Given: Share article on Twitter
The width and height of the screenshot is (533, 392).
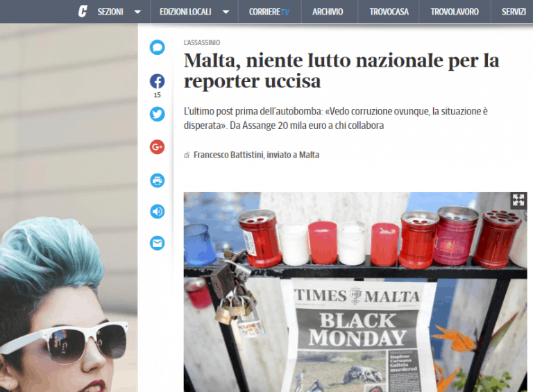Looking at the screenshot, I should click(x=158, y=114).
